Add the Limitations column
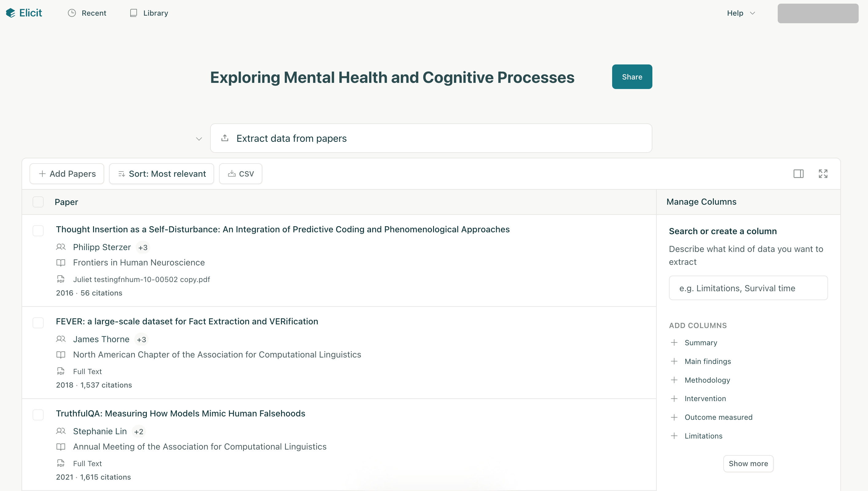This screenshot has height=491, width=868. pos(697,436)
